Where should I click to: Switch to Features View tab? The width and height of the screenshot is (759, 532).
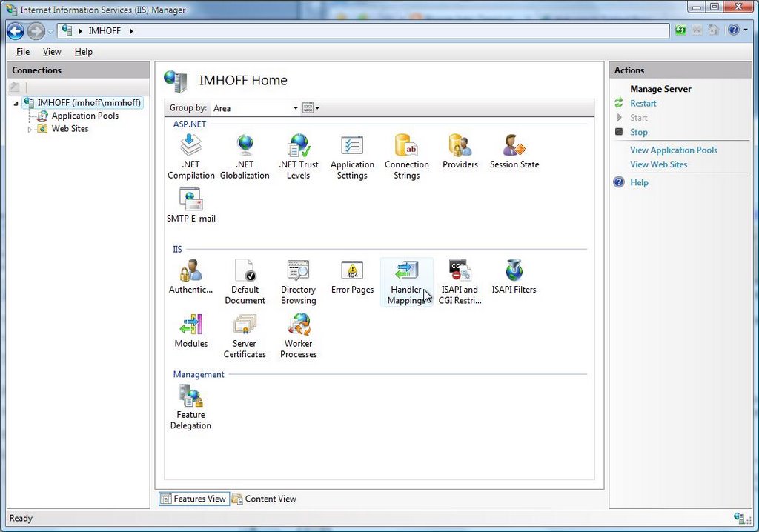(193, 499)
